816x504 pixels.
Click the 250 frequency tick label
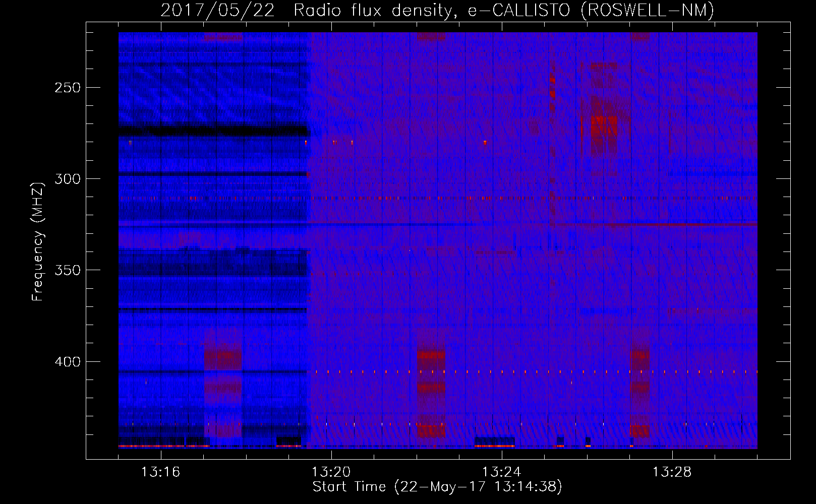[68, 88]
